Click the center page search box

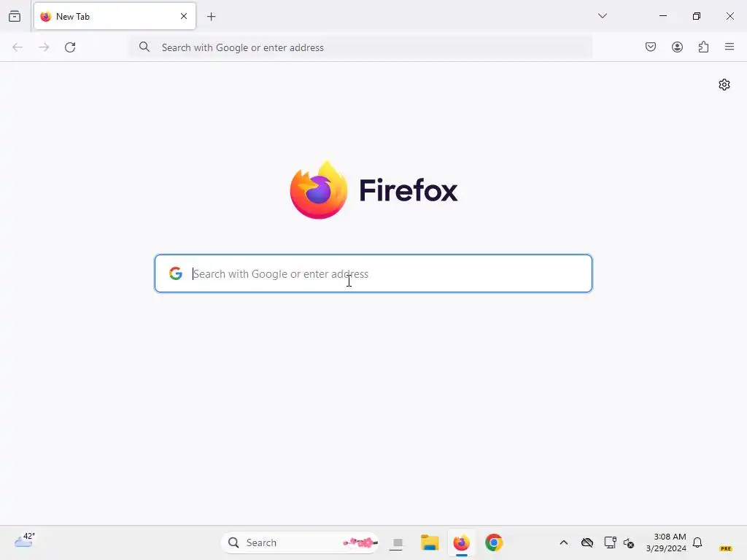pos(373,273)
